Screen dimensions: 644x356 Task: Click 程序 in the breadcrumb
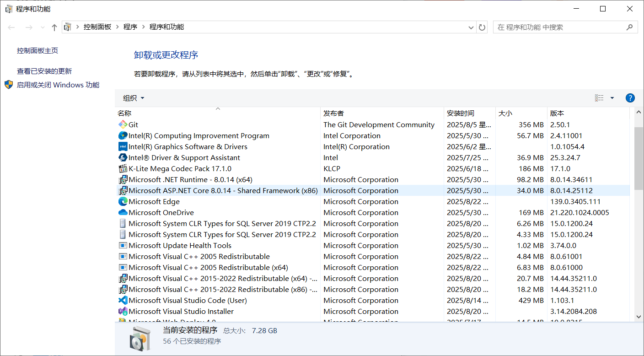point(130,27)
